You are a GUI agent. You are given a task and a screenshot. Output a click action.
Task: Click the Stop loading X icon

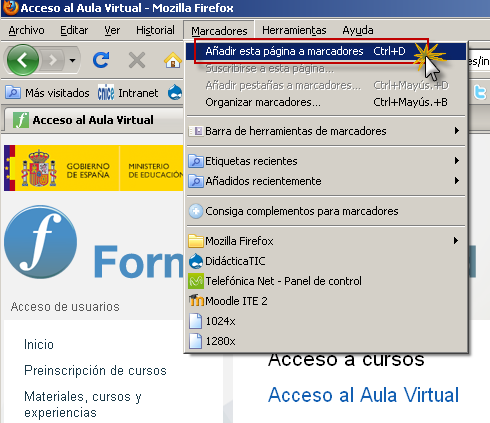point(137,60)
